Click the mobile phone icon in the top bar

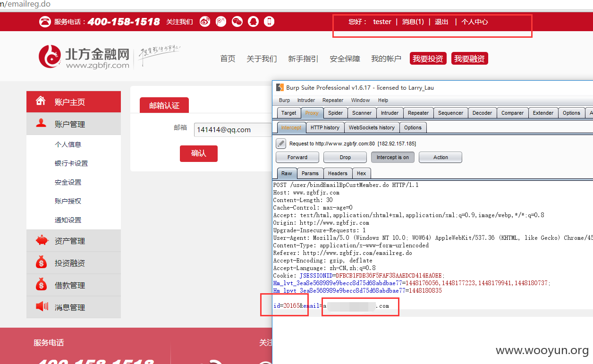[269, 22]
